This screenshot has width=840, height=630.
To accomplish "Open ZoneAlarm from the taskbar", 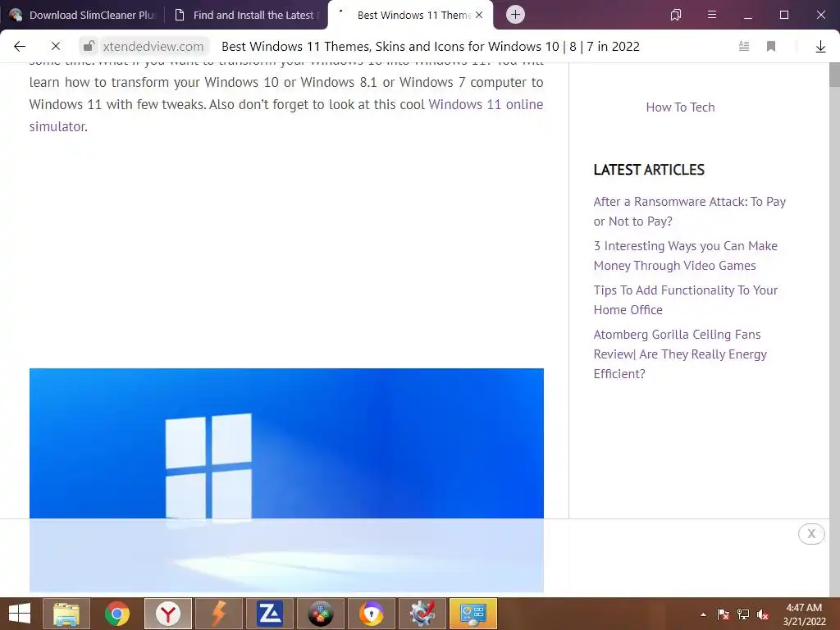I will pos(270,614).
